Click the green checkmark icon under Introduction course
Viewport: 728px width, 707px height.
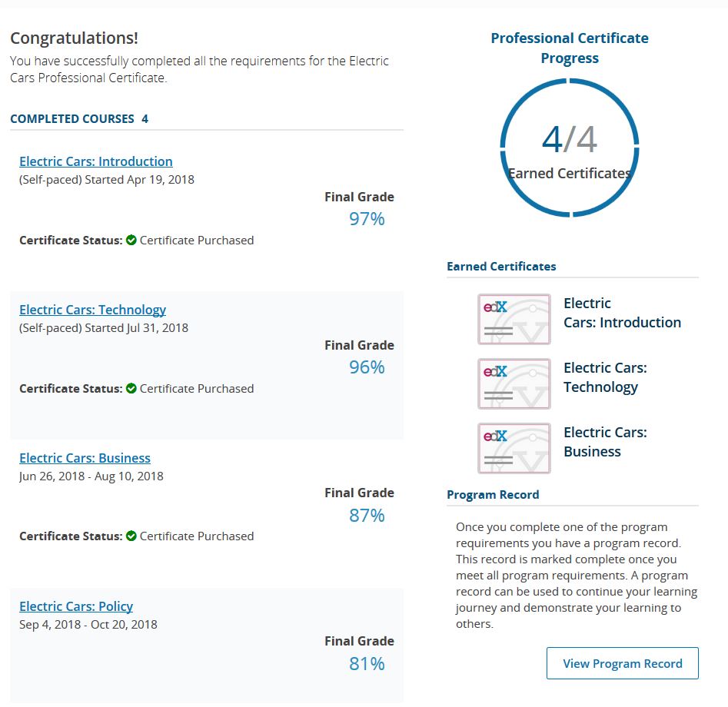click(131, 240)
